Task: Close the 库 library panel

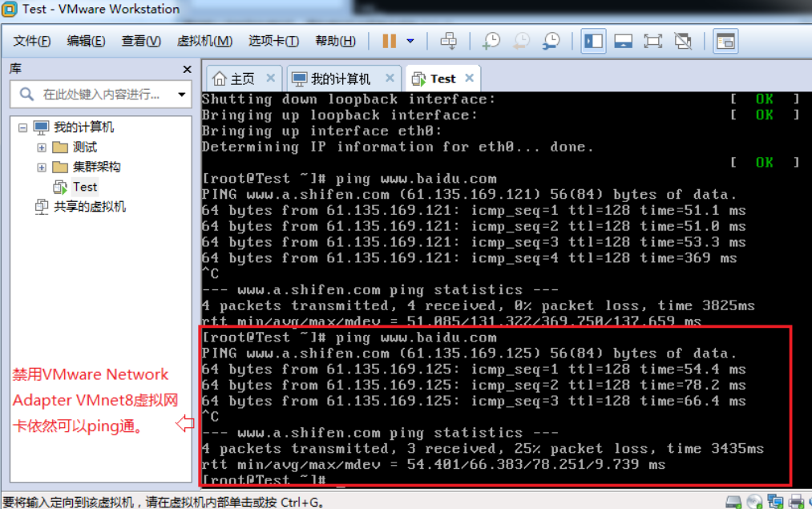Action: [x=187, y=69]
